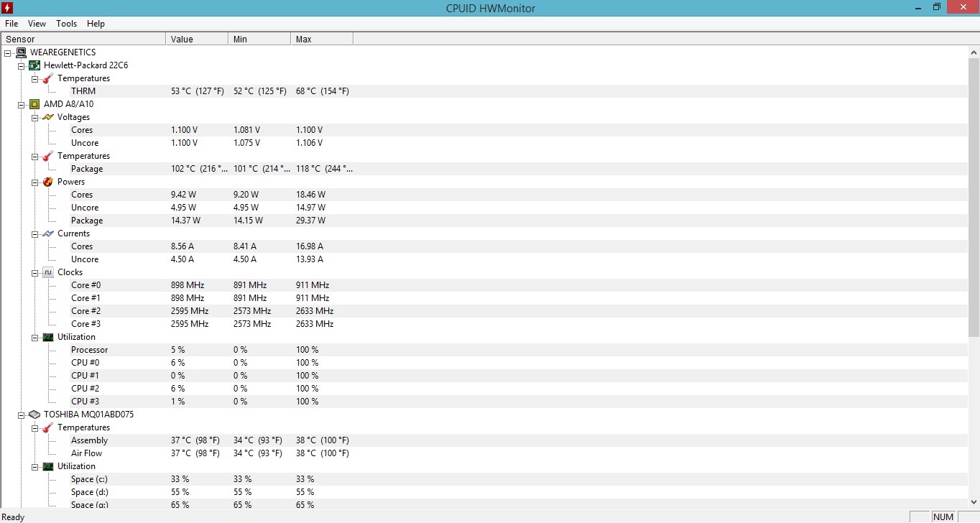The image size is (980, 523).
Task: Collapse the TOSHIBA MQ01ABD075 node
Action: 21,415
